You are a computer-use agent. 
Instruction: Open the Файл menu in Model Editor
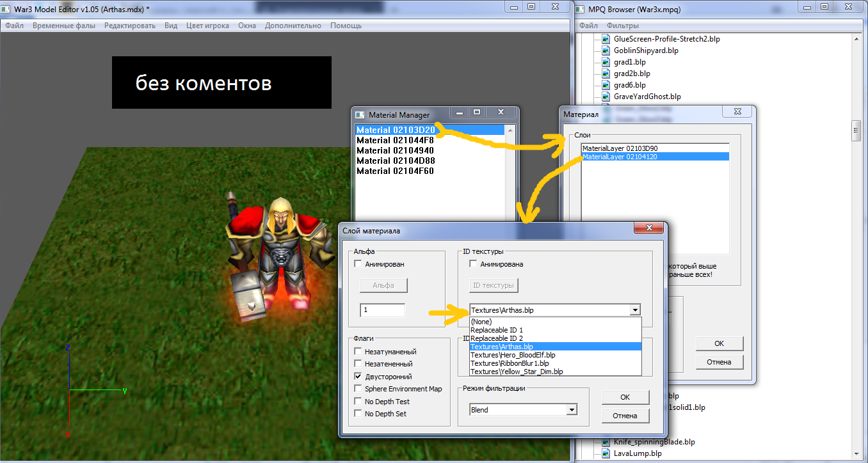tap(15, 26)
